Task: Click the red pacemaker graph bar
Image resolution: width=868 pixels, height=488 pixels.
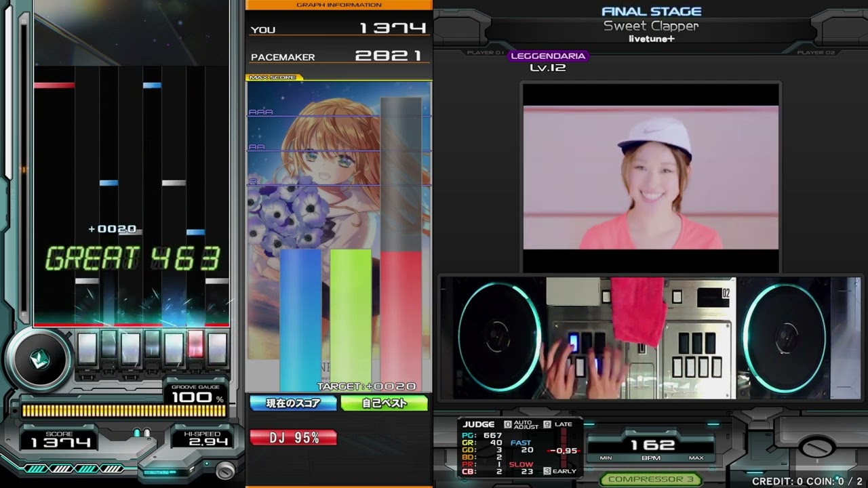Action: (401, 322)
